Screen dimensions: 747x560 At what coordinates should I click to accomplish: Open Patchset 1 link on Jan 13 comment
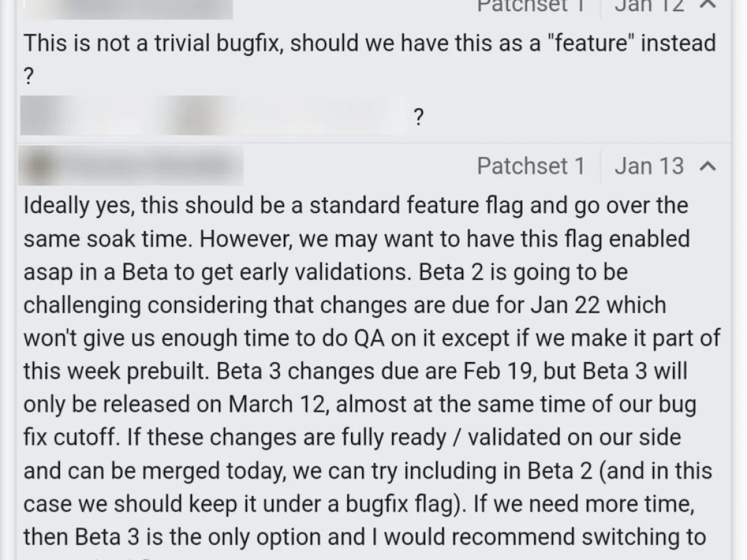click(531, 166)
